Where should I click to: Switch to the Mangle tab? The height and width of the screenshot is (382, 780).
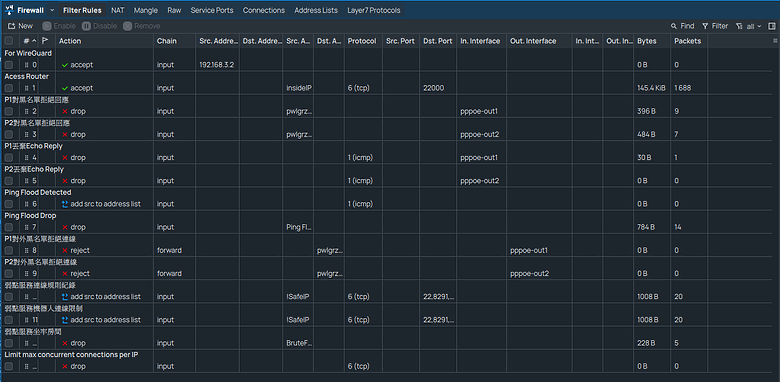[x=146, y=10]
